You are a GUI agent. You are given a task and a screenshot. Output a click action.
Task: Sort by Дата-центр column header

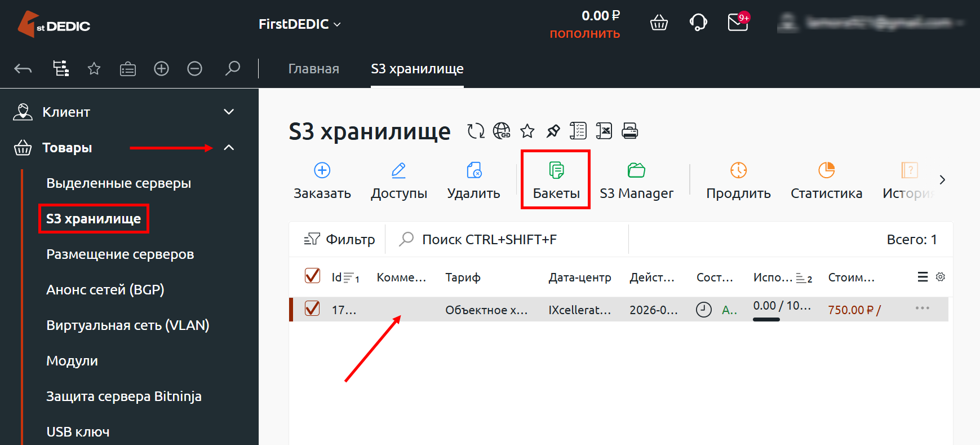click(580, 277)
